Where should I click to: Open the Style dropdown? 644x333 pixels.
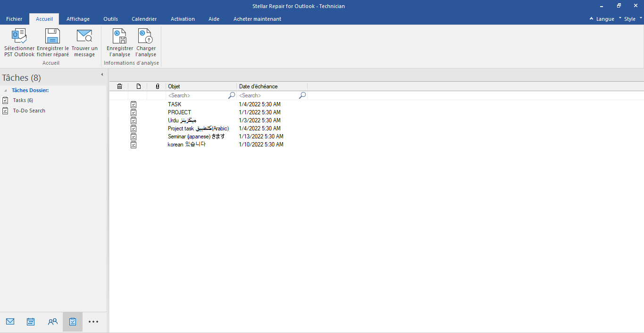click(632, 19)
